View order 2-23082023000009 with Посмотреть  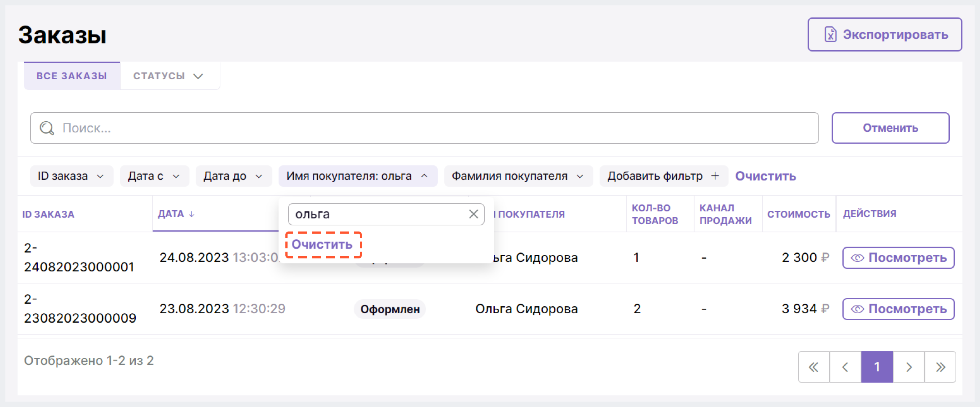pyautogui.click(x=898, y=309)
